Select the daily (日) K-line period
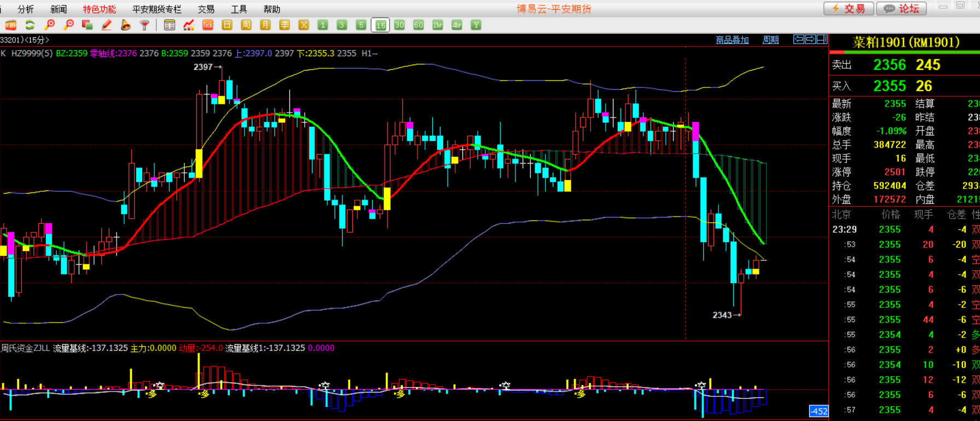 tap(227, 25)
